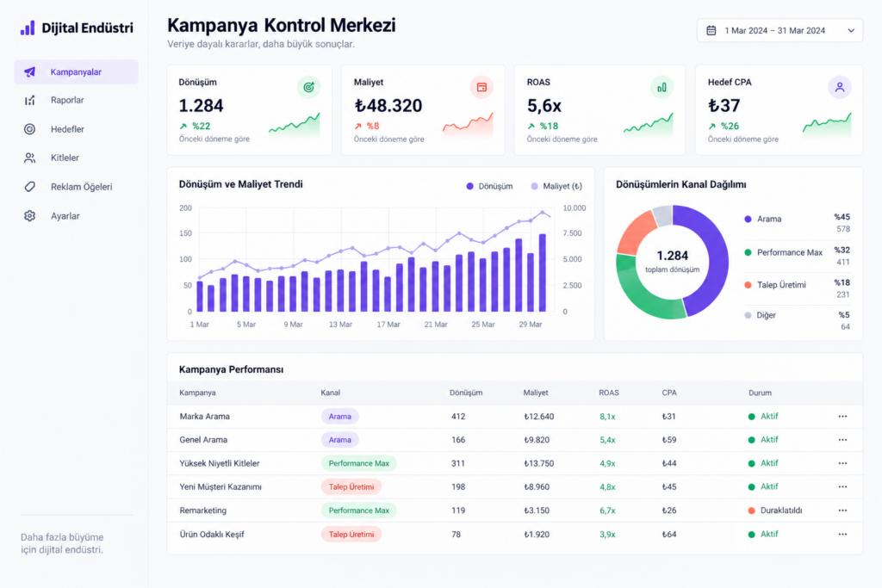Click the red wallet icon on Maliyet card
882x588 pixels.
coord(481,87)
